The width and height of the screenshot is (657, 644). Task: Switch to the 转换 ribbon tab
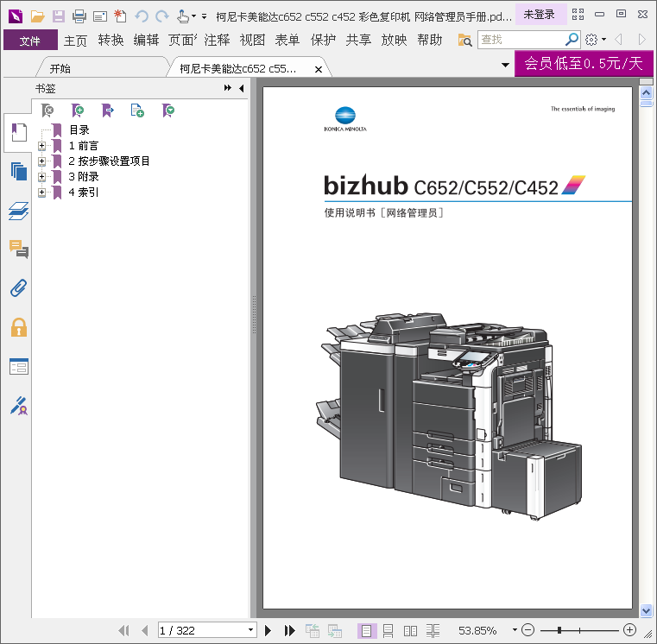click(111, 41)
